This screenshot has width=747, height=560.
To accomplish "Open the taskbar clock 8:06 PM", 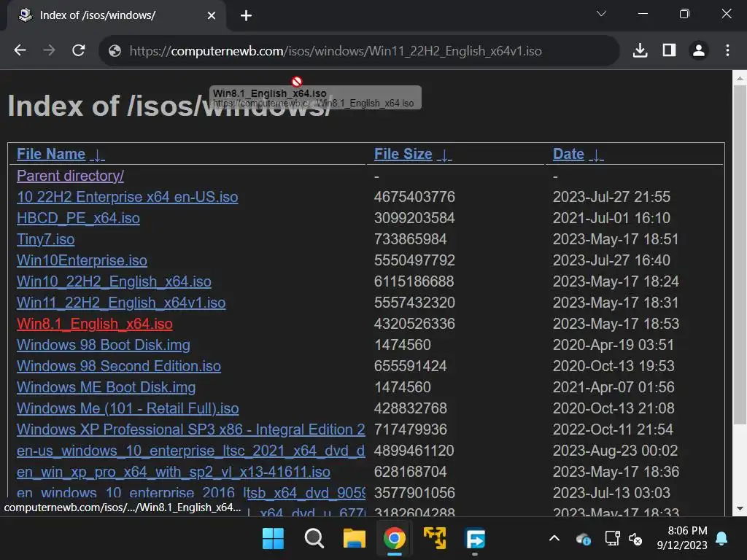I will click(682, 538).
